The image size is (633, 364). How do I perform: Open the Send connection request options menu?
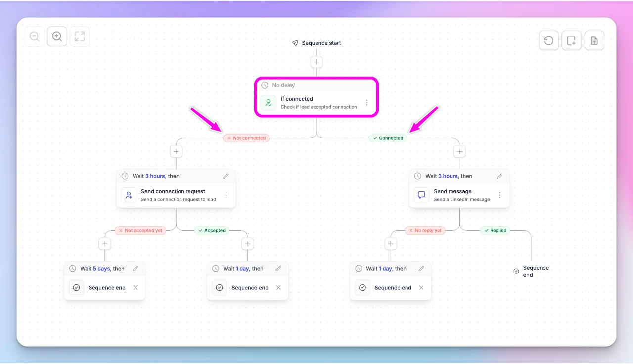[226, 195]
